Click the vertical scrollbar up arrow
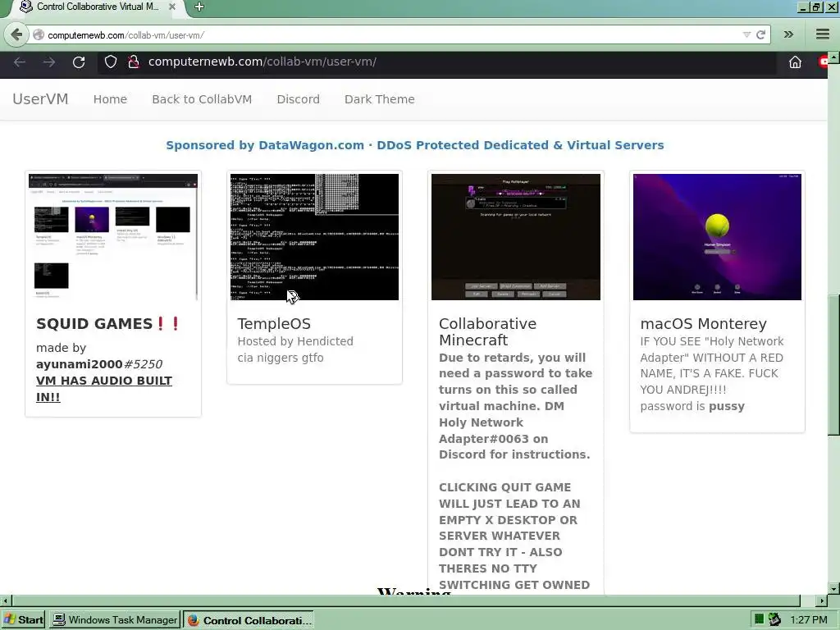Screen dimensions: 840x630 (x=833, y=57)
